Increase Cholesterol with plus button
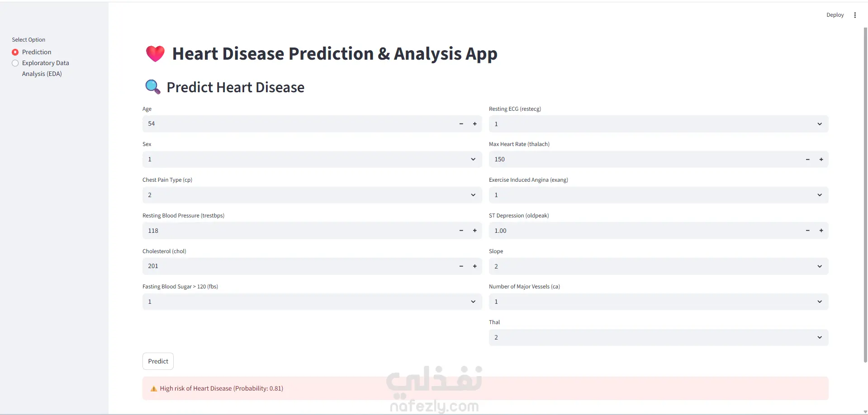Screen dimensions: 868x415 [x=474, y=266]
